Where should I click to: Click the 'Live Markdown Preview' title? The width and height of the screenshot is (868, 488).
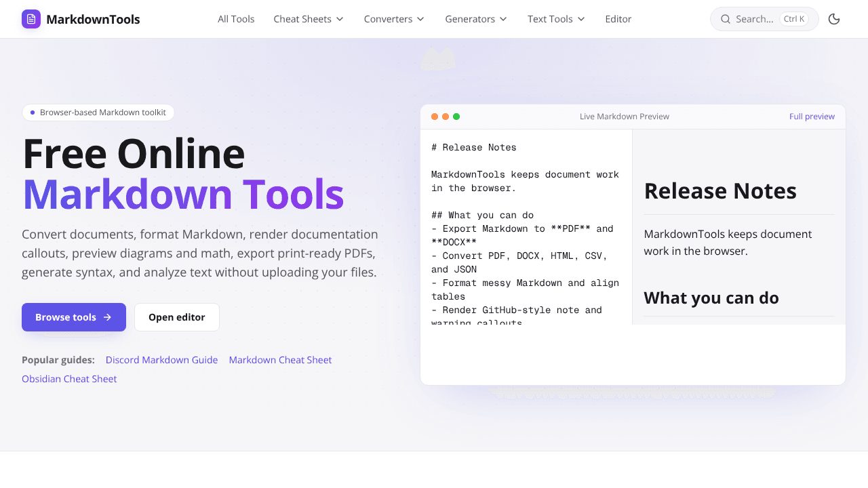coord(625,117)
